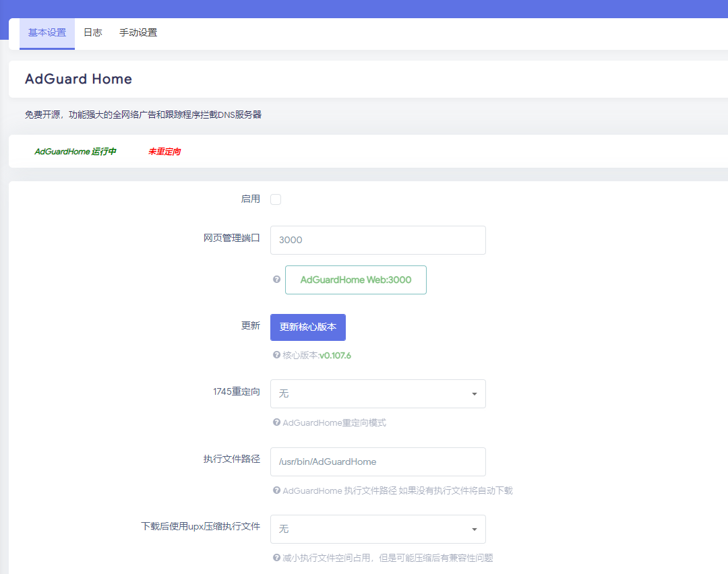Screen dimensions: 728x574
Task: Click the 未重定向 status indicator
Action: [164, 151]
